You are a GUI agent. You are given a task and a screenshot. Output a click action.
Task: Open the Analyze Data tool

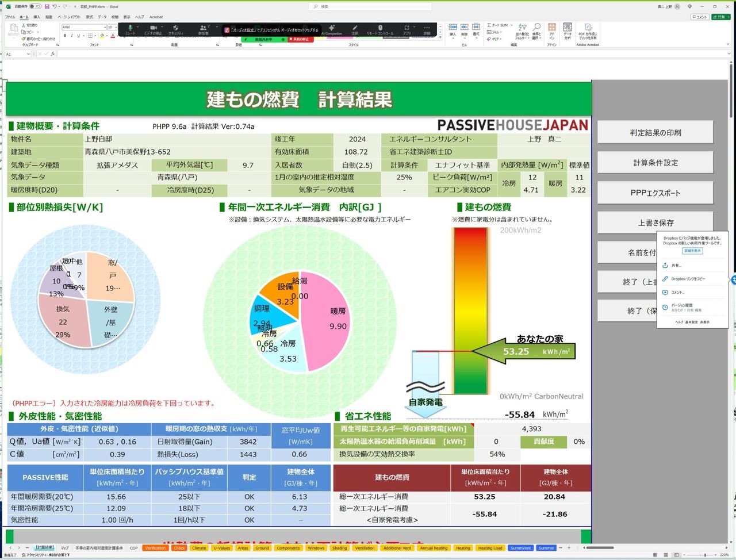coord(568,30)
